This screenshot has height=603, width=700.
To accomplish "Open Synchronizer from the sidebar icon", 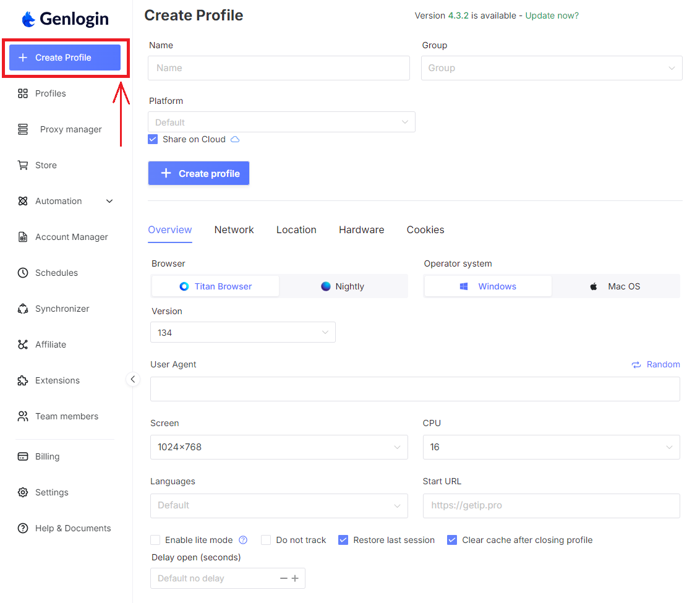I will (23, 309).
